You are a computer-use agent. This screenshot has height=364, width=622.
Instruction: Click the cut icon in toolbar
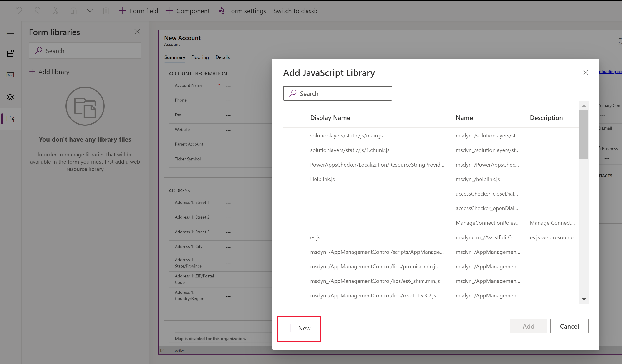pyautogui.click(x=55, y=10)
